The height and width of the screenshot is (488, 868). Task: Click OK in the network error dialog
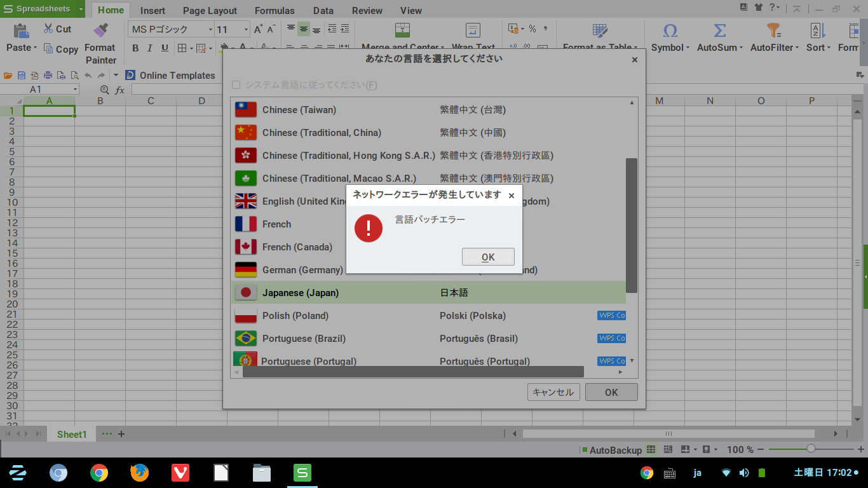coord(488,257)
